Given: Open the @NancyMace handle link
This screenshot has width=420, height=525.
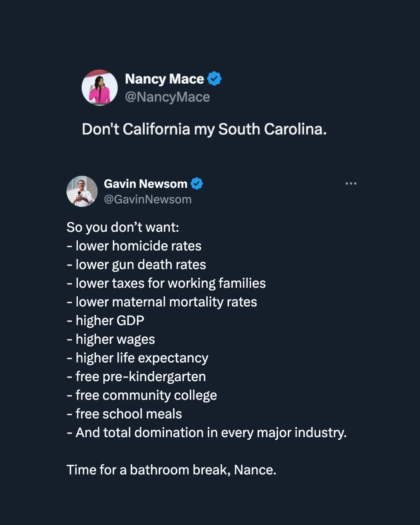Looking at the screenshot, I should click(x=167, y=97).
